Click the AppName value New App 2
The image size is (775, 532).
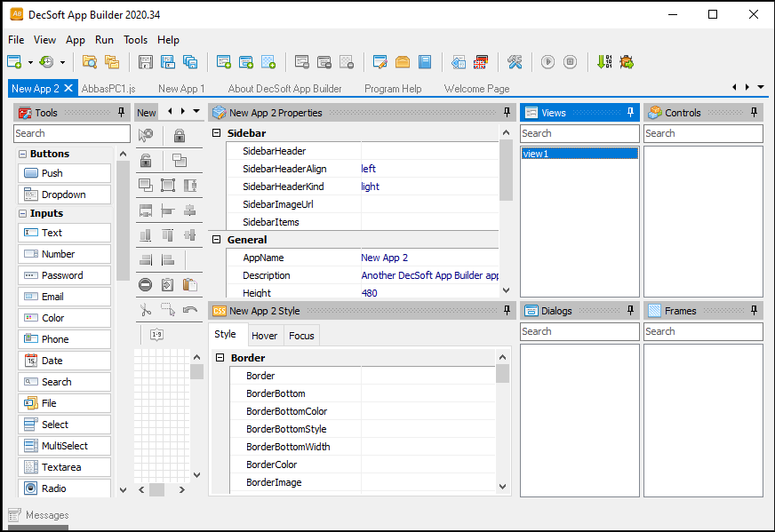tap(384, 258)
